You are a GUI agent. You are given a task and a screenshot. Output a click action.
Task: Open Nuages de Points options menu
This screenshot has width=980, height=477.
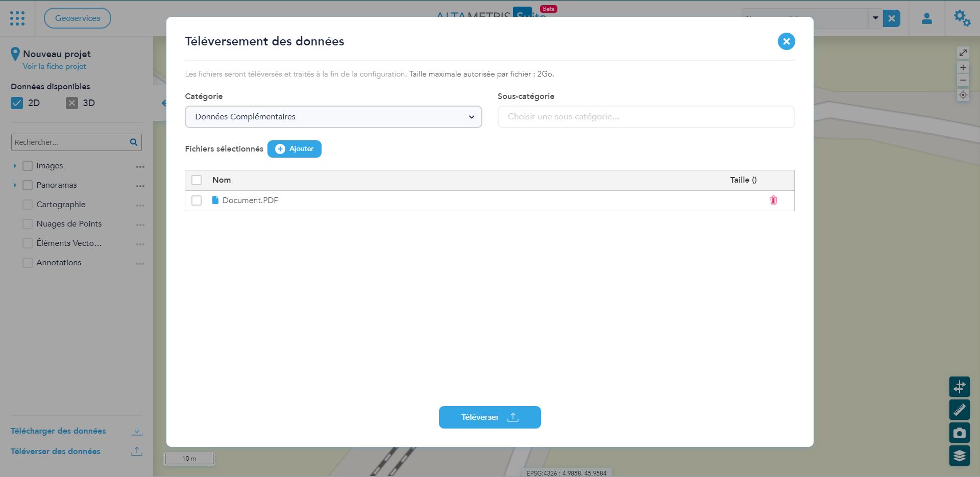(x=140, y=225)
